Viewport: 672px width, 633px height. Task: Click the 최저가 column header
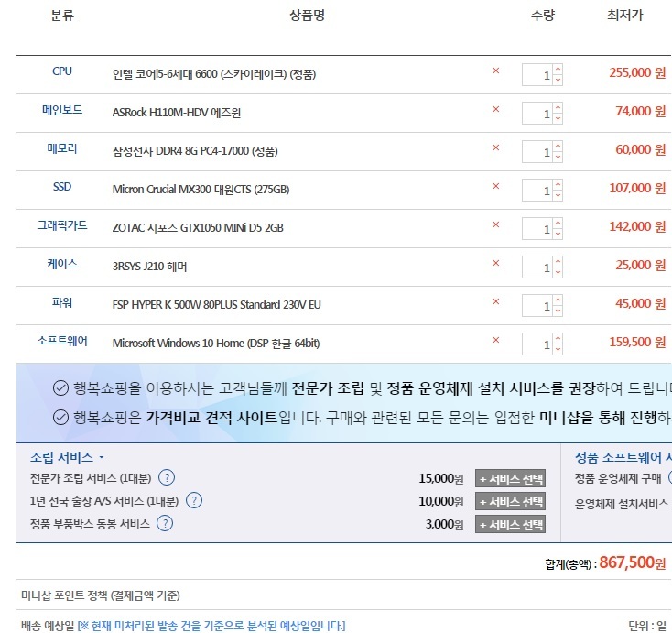coord(625,16)
